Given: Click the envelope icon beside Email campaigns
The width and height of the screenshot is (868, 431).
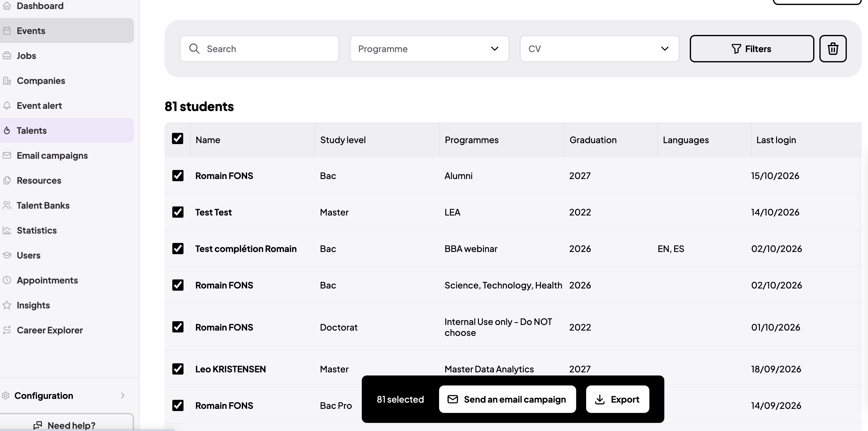Looking at the screenshot, I should tap(7, 156).
